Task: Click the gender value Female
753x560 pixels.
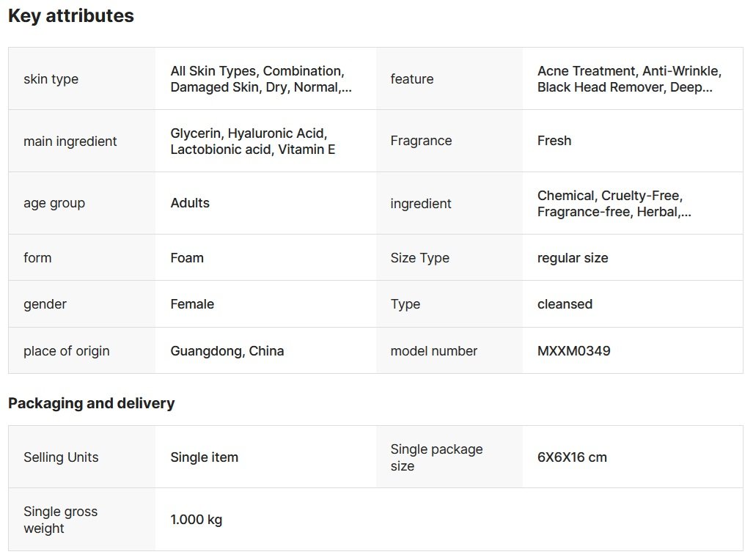Action: (x=192, y=304)
